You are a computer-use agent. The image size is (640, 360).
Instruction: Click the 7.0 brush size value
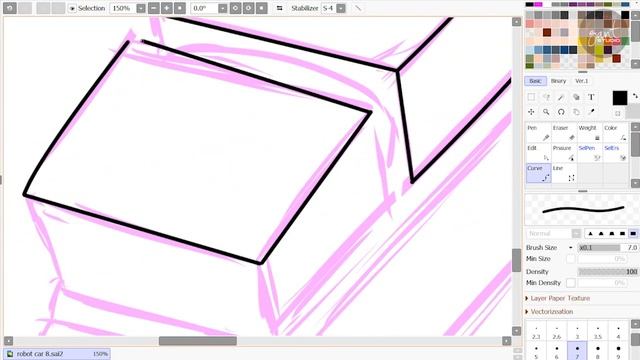(632, 248)
